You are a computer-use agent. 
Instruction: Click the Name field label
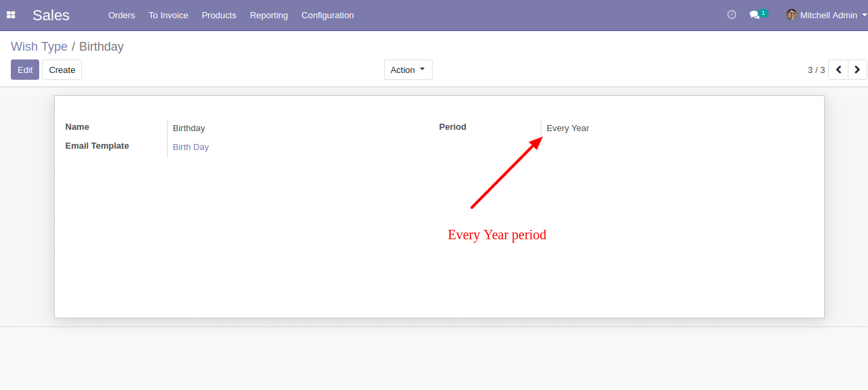tap(77, 126)
